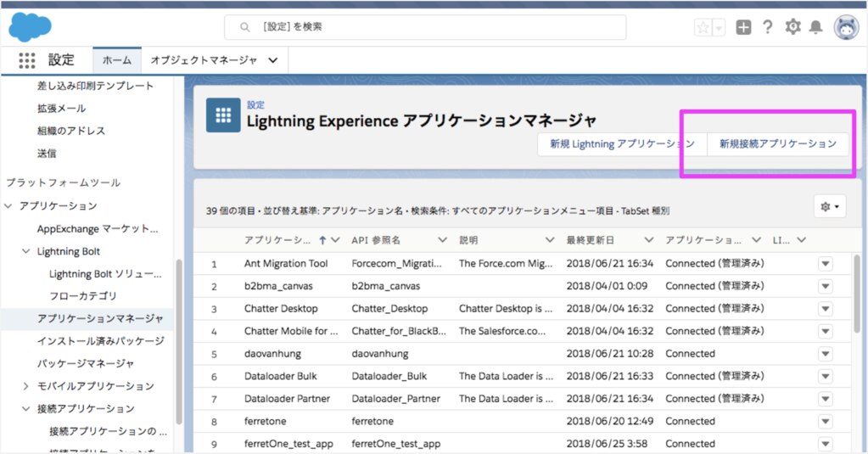Open the API 参照名 column dropdown chevron
Image resolution: width=868 pixels, height=454 pixels.
point(442,240)
